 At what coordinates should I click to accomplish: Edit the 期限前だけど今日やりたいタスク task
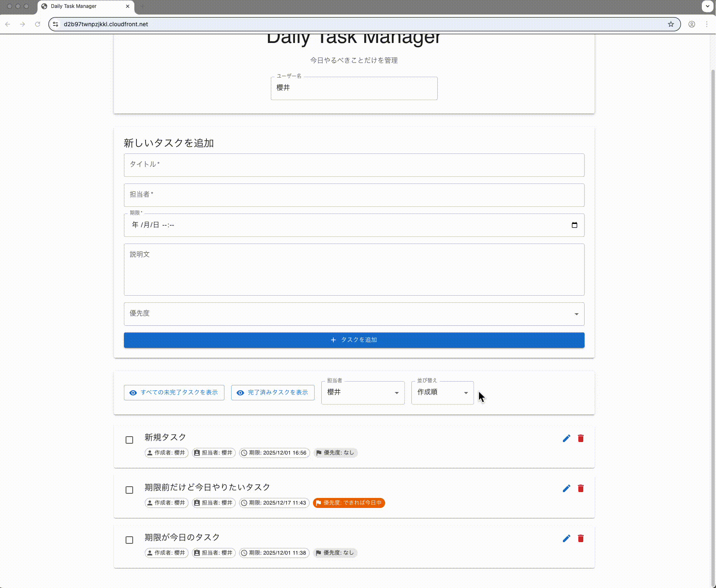[x=566, y=488]
